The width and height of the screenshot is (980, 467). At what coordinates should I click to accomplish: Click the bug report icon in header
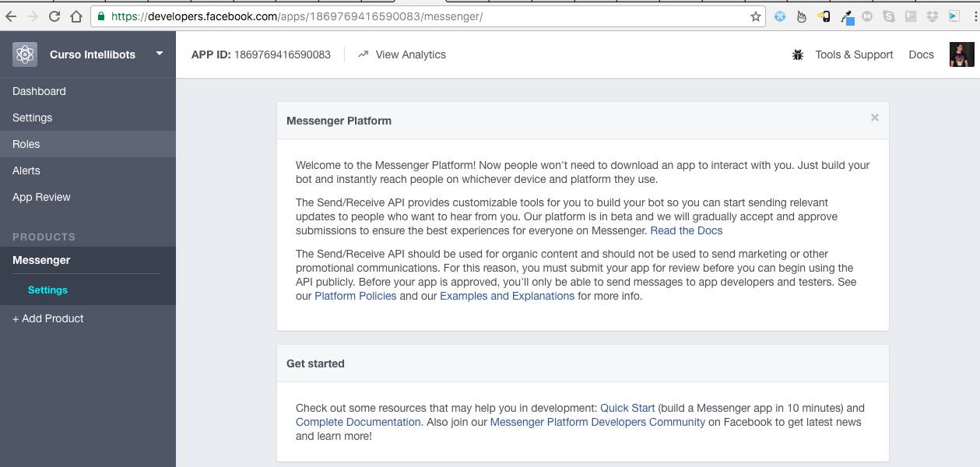(x=797, y=54)
